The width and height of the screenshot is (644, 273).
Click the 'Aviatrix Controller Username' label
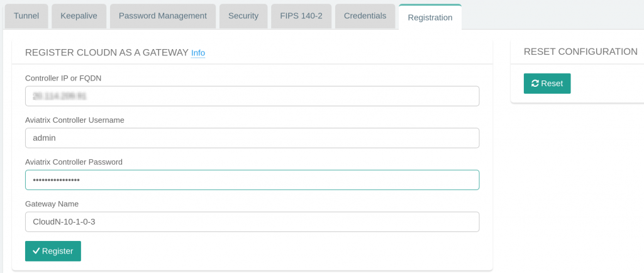[x=75, y=120]
